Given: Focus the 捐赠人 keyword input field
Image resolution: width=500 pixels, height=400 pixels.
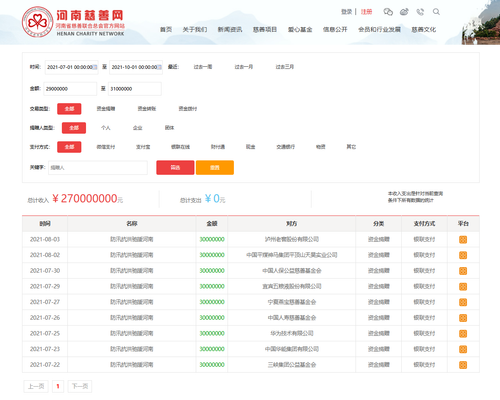Looking at the screenshot, I should [x=98, y=167].
